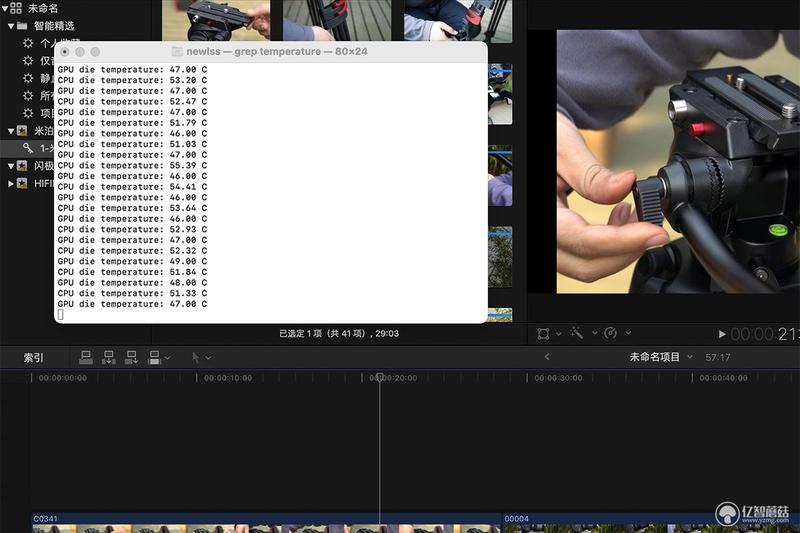The height and width of the screenshot is (533, 800).
Task: Choose the Select arrow tool icon
Action: pos(195,358)
